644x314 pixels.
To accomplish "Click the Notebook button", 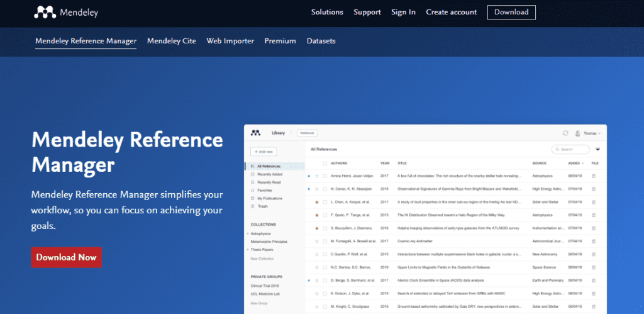I will [307, 133].
